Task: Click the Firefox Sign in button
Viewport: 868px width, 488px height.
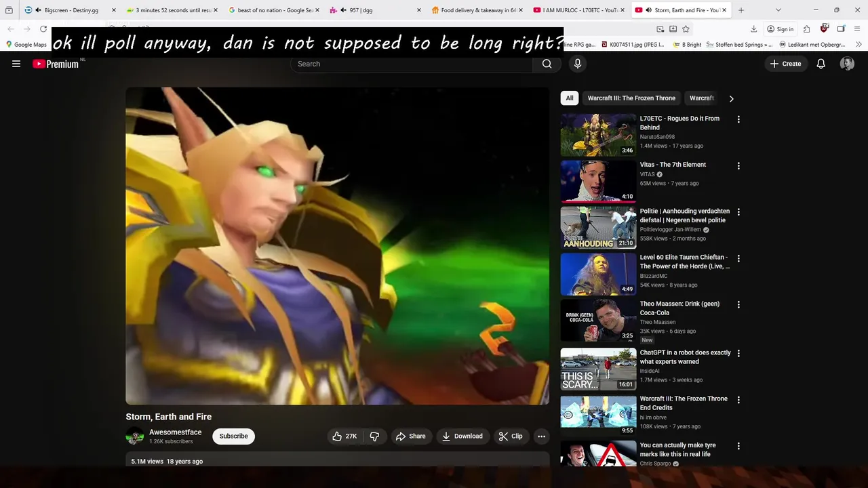Action: 780,29
